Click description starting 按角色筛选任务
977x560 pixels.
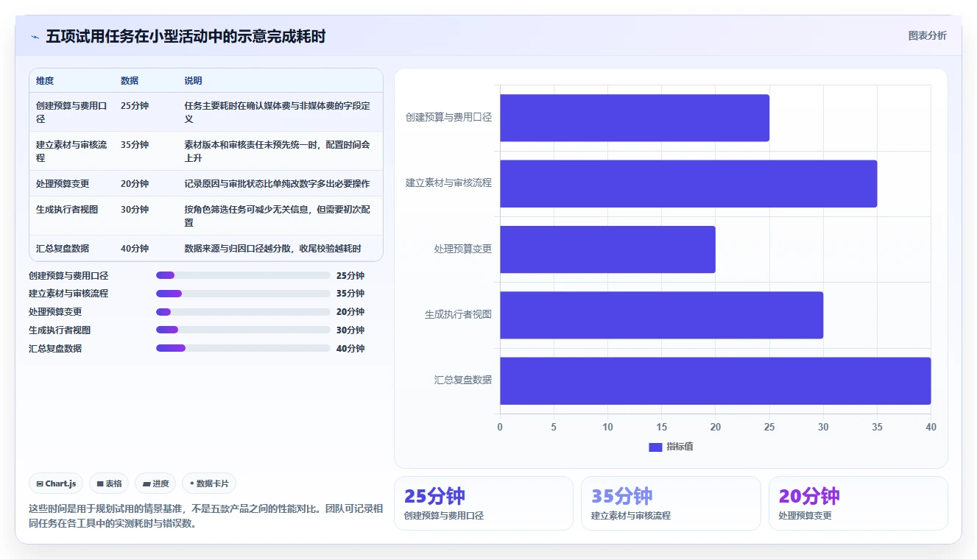tap(278, 216)
